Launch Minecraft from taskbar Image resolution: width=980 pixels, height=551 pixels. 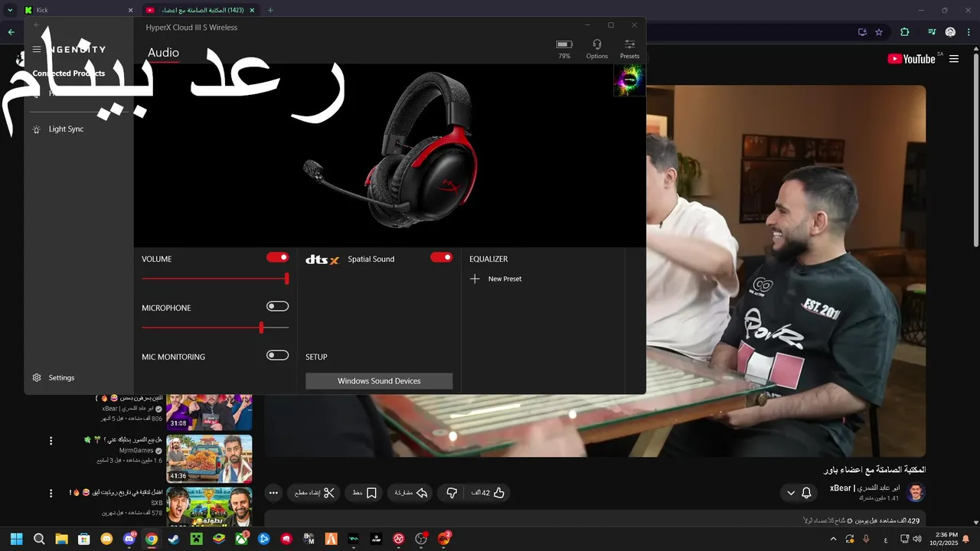[197, 539]
